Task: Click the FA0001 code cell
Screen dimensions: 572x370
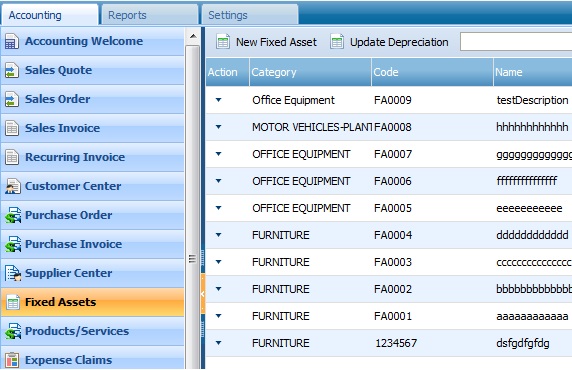Action: click(432, 316)
